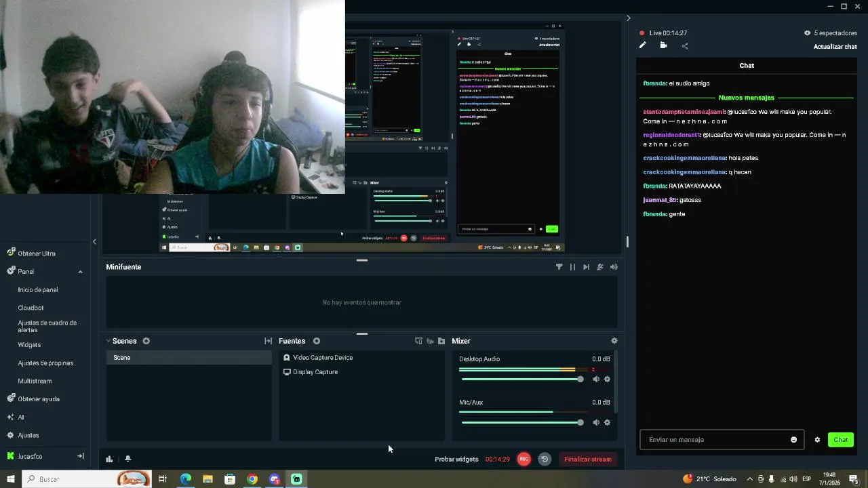Open Multistream in the sidebar
The image size is (868, 488).
tap(35, 381)
